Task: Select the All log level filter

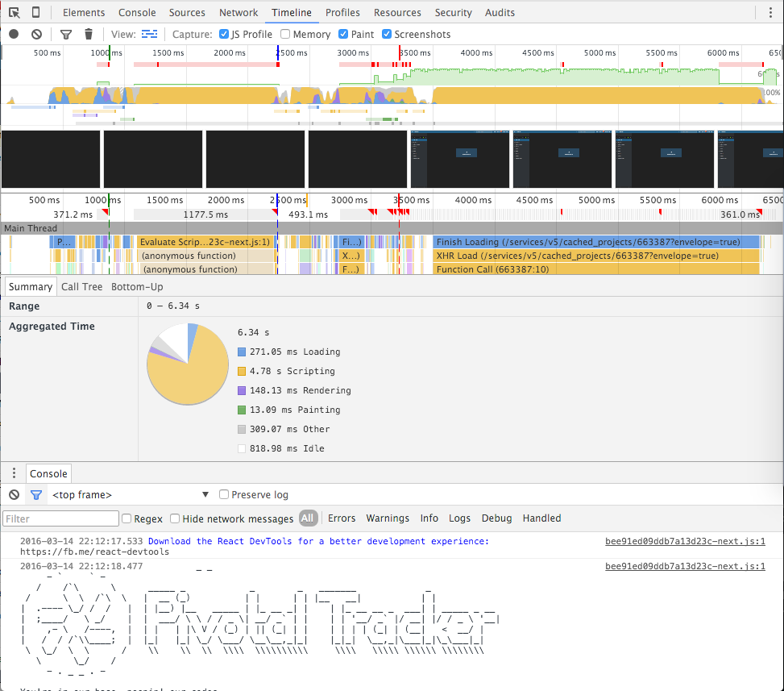Action: tap(308, 518)
